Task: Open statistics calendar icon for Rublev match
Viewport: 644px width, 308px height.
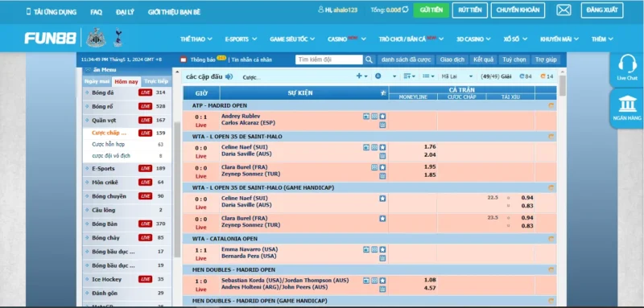Action: pos(382,125)
